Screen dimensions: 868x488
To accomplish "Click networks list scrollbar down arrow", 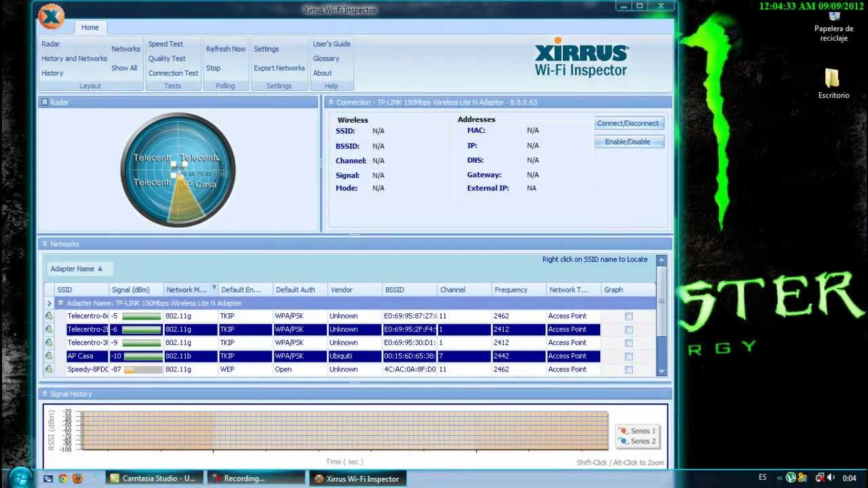I will [662, 371].
